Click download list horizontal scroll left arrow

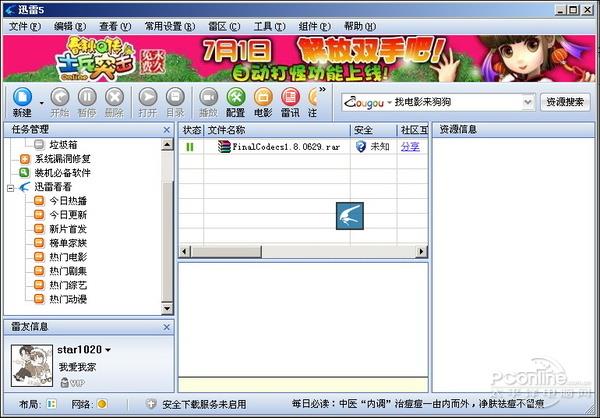pyautogui.click(x=184, y=251)
